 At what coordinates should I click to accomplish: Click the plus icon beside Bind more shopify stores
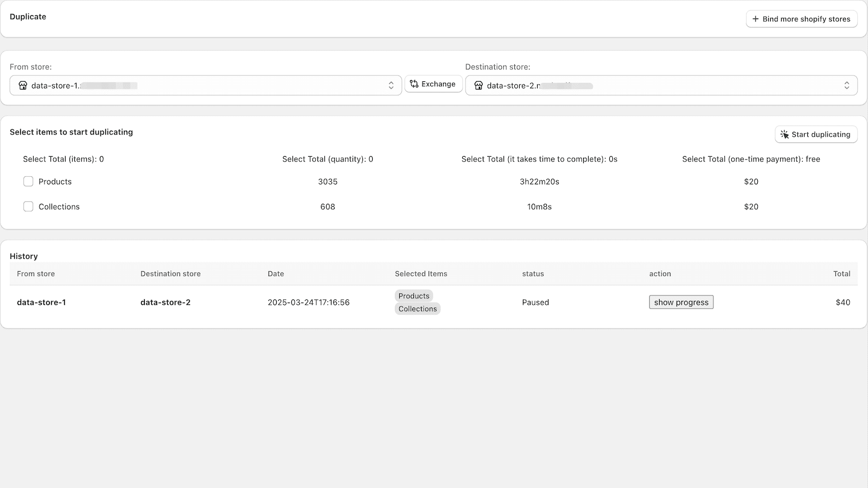click(756, 19)
